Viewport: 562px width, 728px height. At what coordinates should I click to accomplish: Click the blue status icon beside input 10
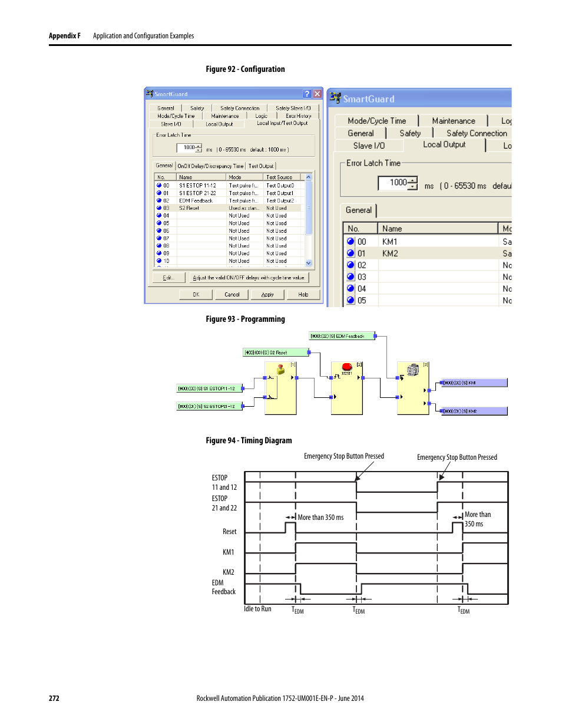pos(159,261)
